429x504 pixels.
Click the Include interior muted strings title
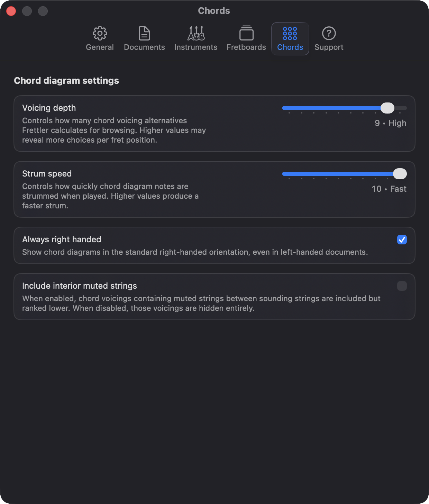(x=80, y=286)
